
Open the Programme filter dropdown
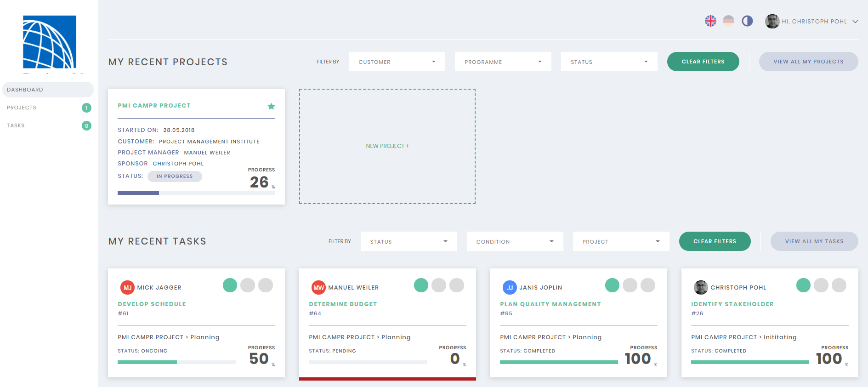(x=503, y=62)
